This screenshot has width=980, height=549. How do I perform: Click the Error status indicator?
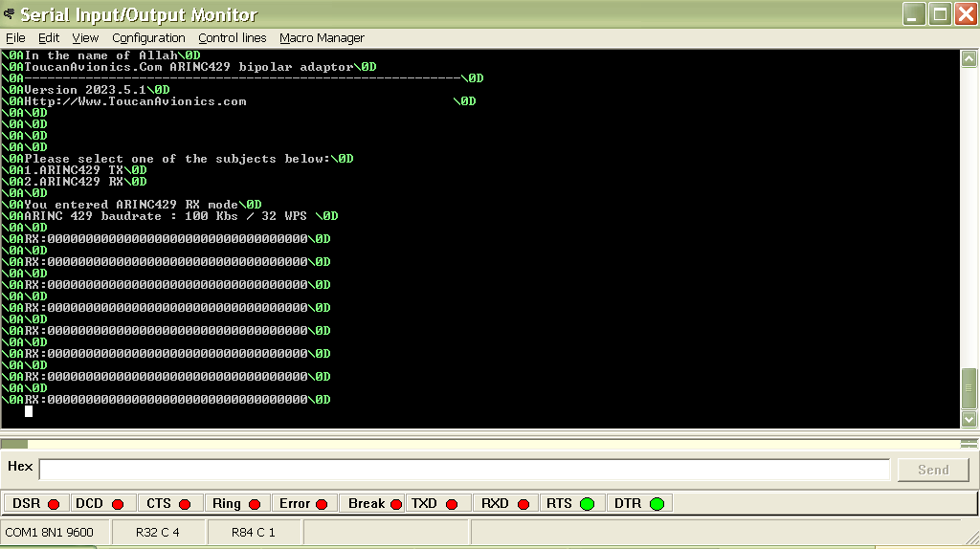tap(303, 503)
